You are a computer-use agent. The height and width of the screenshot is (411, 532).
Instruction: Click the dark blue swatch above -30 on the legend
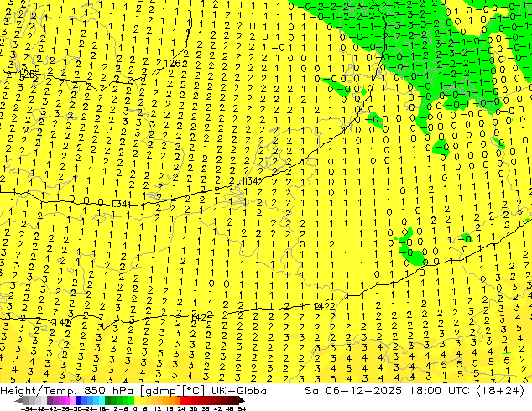click(x=79, y=401)
